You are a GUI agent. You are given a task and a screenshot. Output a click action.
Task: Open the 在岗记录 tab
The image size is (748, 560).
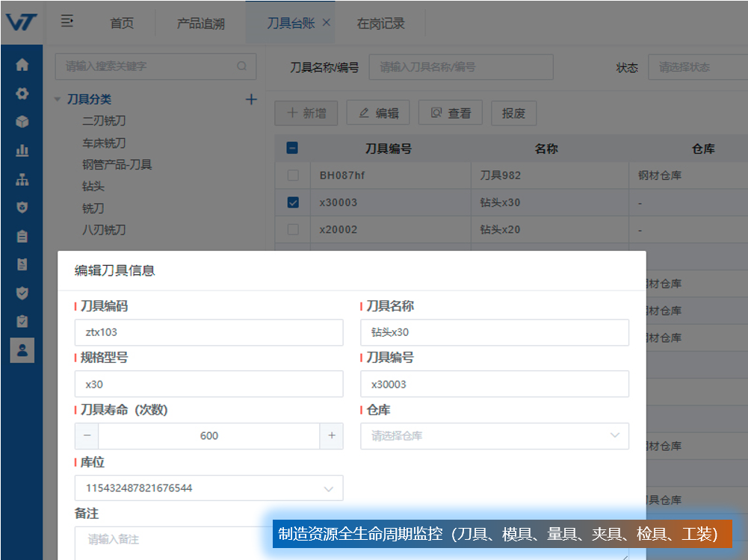tap(380, 23)
